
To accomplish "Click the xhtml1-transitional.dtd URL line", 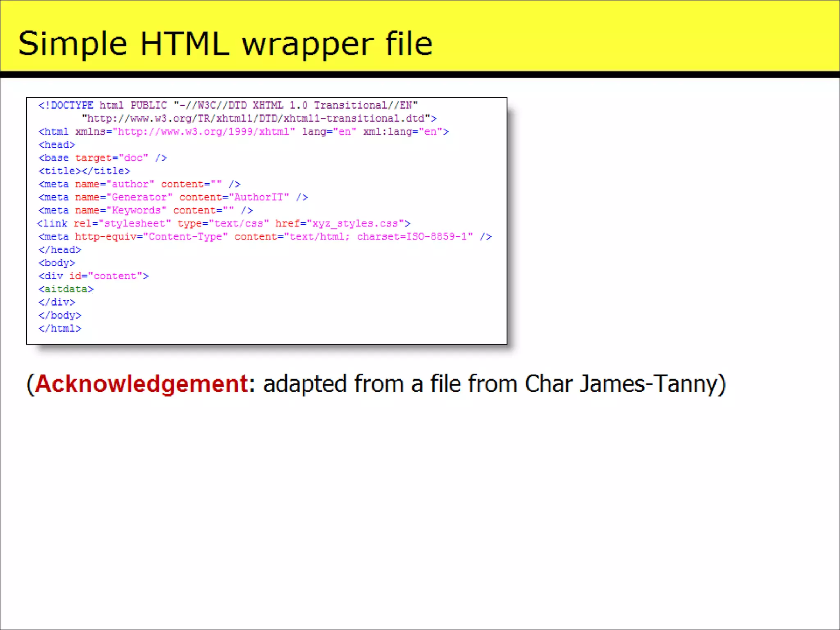I will tap(258, 119).
